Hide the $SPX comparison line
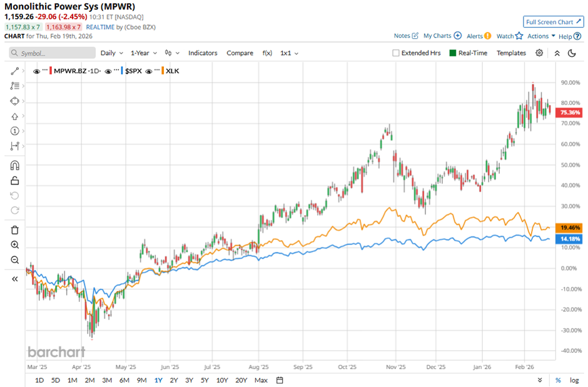Viewport: 588px width, 387px height. pyautogui.click(x=109, y=71)
